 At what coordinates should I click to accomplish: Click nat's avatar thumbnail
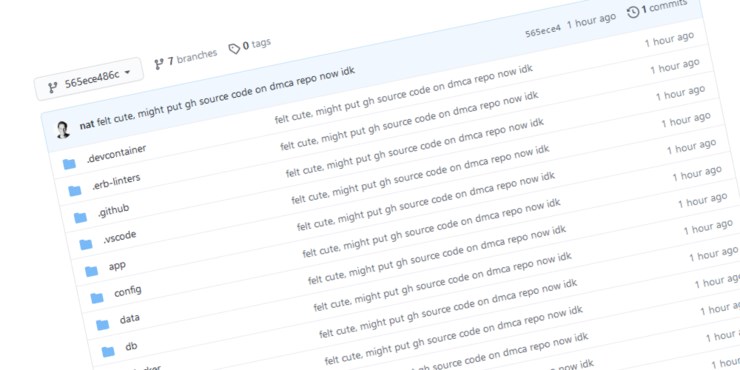(63, 129)
